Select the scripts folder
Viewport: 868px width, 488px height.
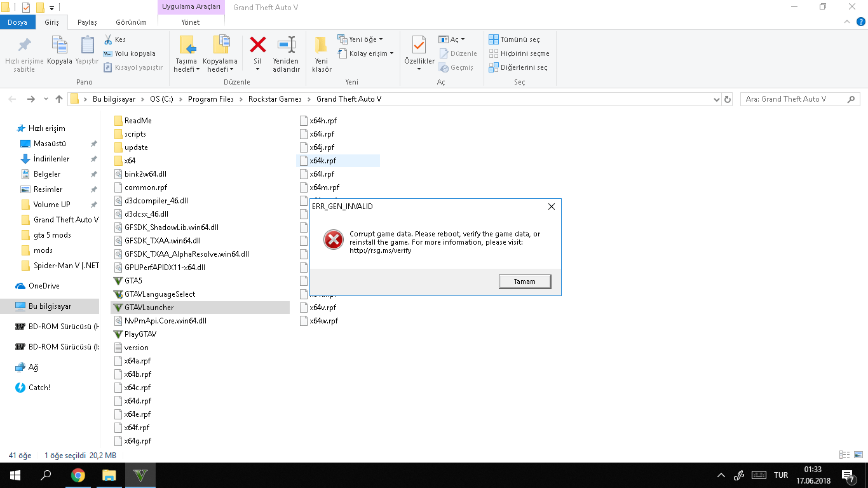point(135,134)
